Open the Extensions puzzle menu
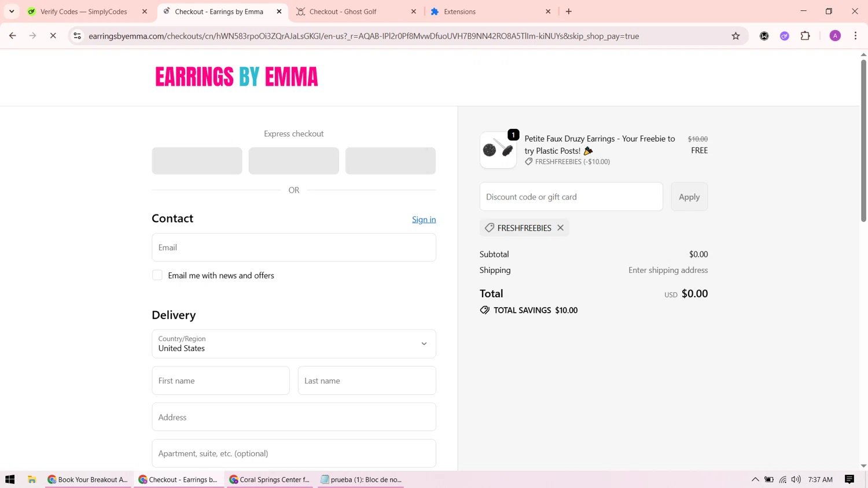Viewport: 868px width, 488px height. tap(806, 36)
